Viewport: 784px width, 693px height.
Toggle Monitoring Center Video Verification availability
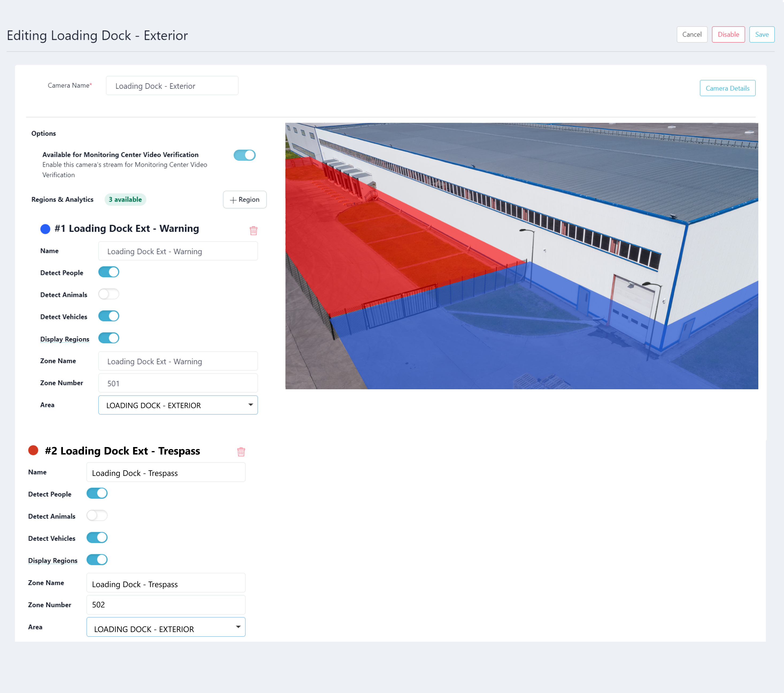[x=245, y=155]
